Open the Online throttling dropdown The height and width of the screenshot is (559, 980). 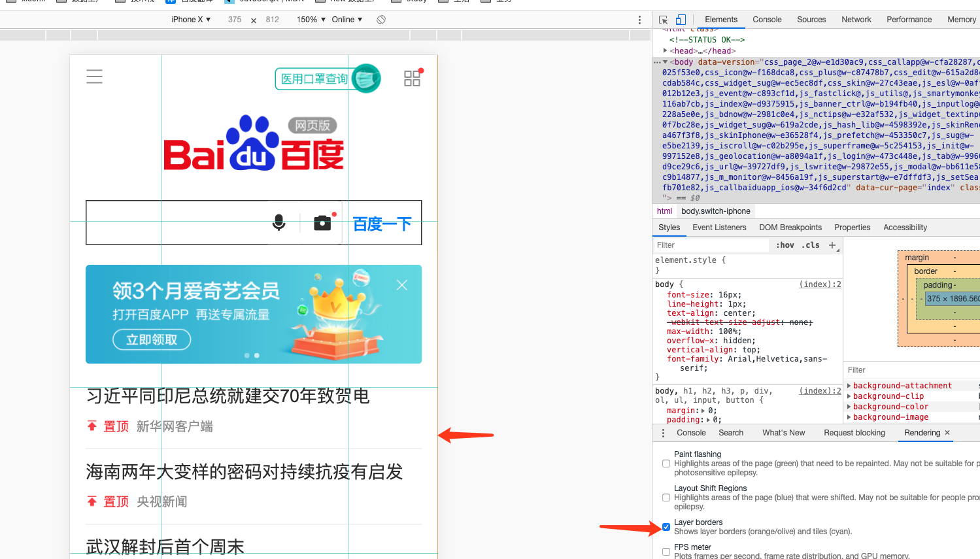(346, 20)
